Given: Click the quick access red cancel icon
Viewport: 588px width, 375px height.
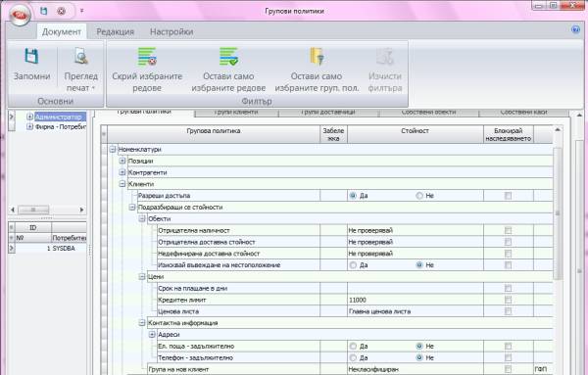Looking at the screenshot, I should pyautogui.click(x=61, y=11).
